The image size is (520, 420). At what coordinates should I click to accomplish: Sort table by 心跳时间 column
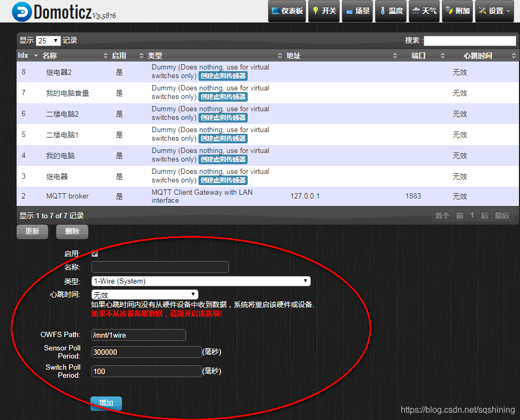coord(483,56)
